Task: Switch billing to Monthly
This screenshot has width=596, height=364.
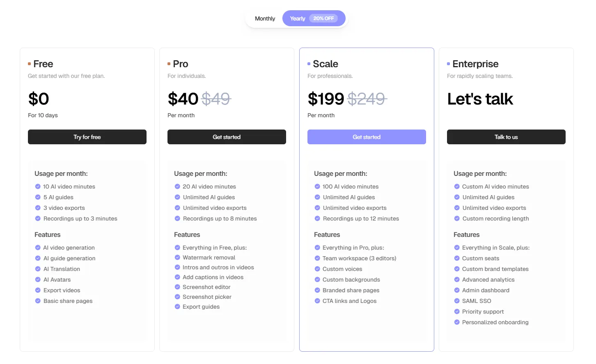Action: pos(265,18)
